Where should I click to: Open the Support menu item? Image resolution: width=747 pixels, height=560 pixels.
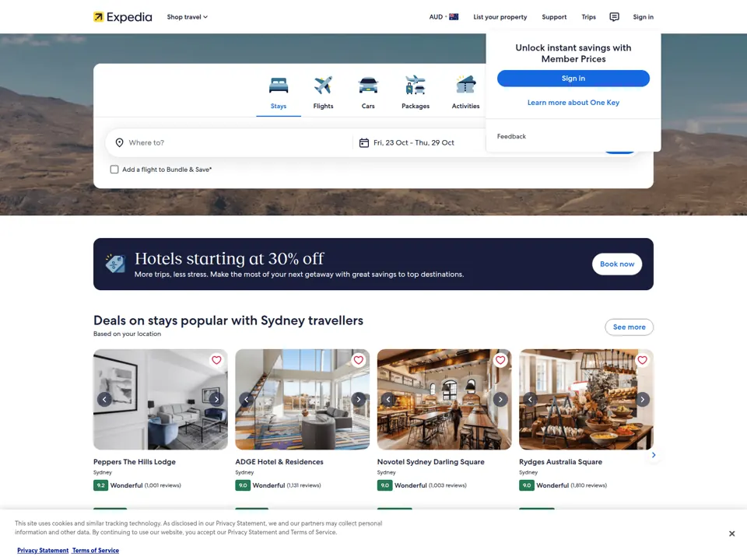(x=554, y=17)
